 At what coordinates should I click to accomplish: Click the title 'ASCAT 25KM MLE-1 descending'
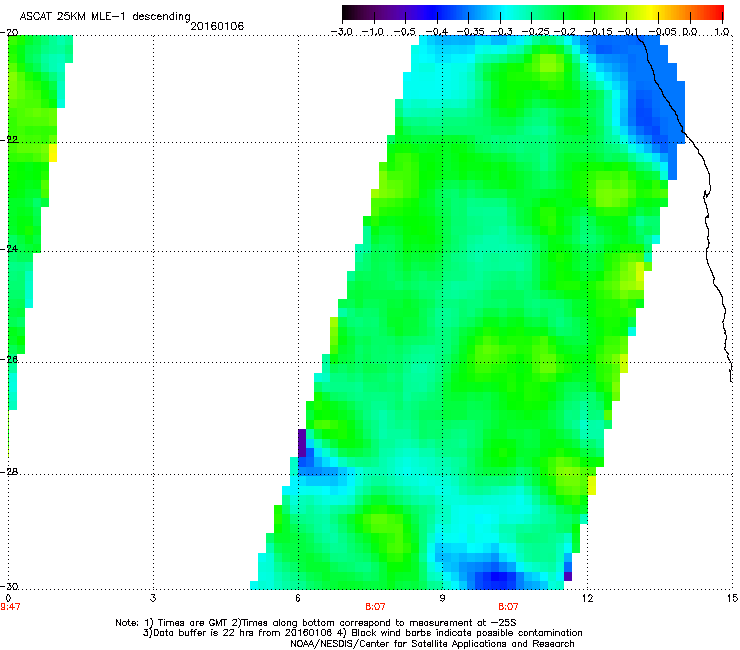tap(105, 17)
